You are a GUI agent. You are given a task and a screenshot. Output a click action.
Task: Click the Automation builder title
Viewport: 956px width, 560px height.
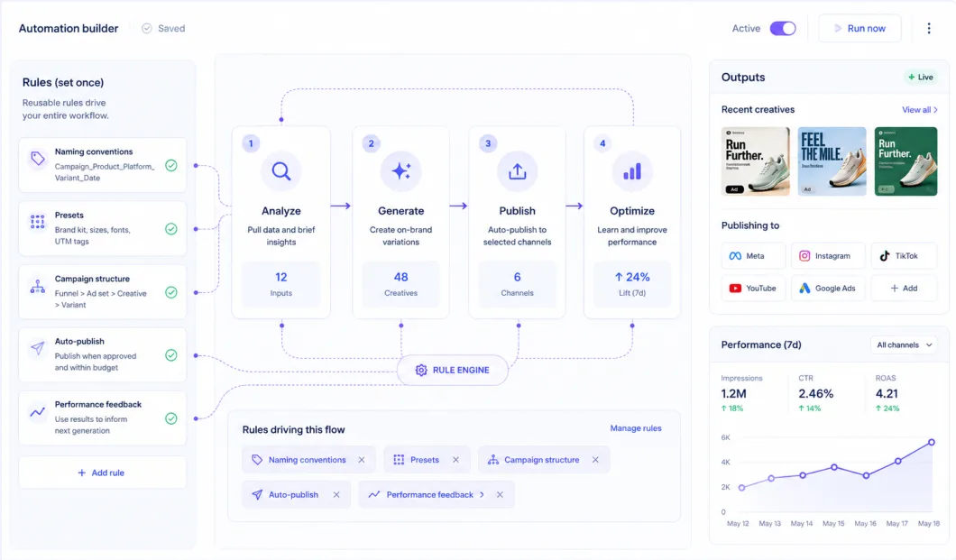pyautogui.click(x=69, y=28)
